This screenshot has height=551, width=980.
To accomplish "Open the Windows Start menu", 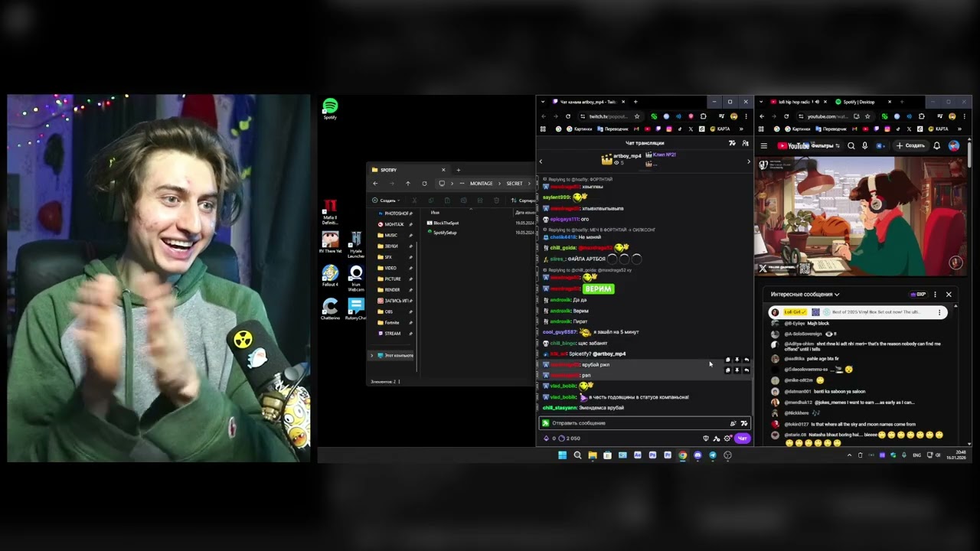I will pyautogui.click(x=562, y=455).
